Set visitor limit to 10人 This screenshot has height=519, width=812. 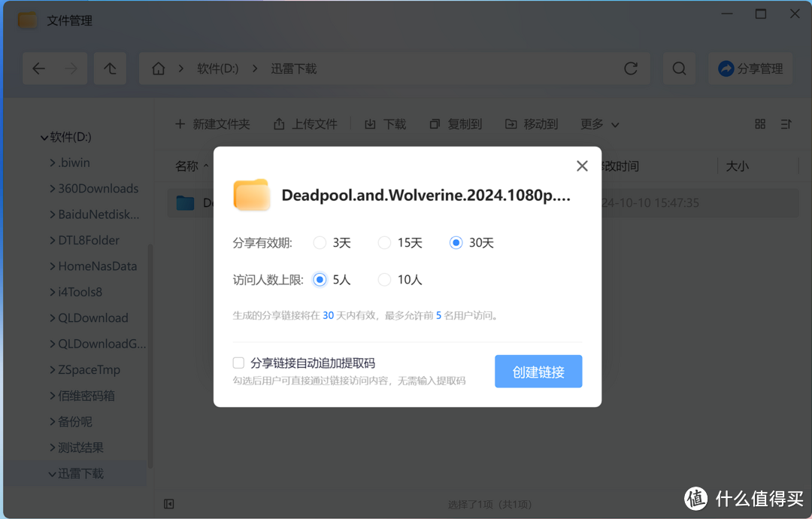tap(383, 279)
